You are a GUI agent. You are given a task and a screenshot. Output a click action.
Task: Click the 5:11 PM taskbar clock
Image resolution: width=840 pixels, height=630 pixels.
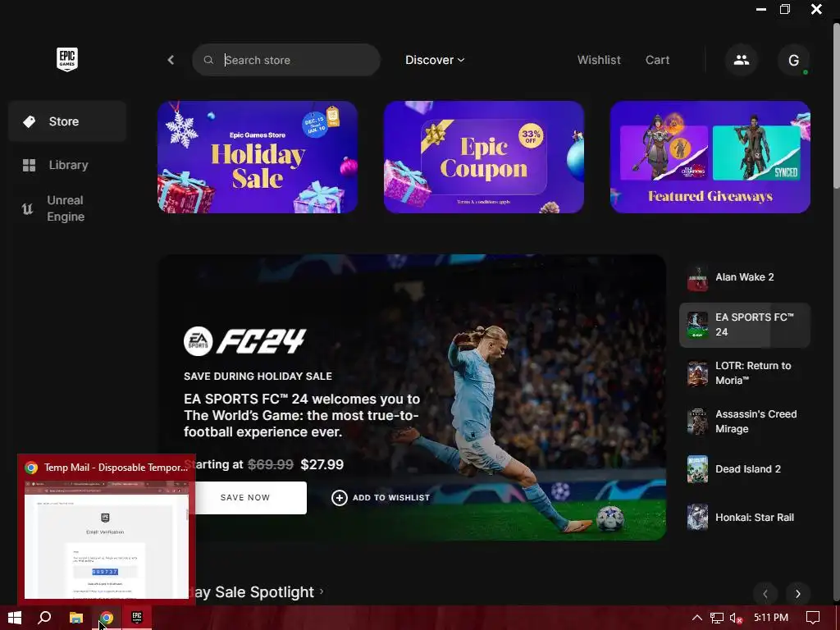pyautogui.click(x=771, y=618)
